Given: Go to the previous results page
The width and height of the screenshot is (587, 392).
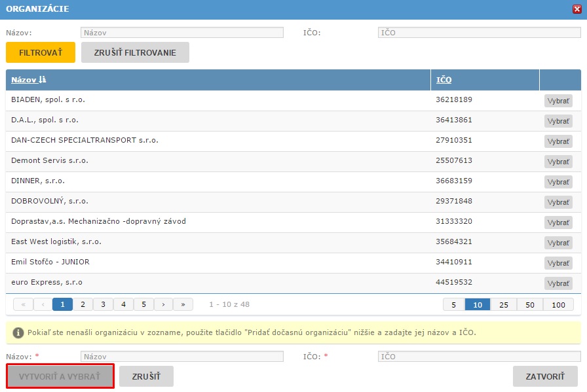Looking at the screenshot, I should [x=43, y=304].
